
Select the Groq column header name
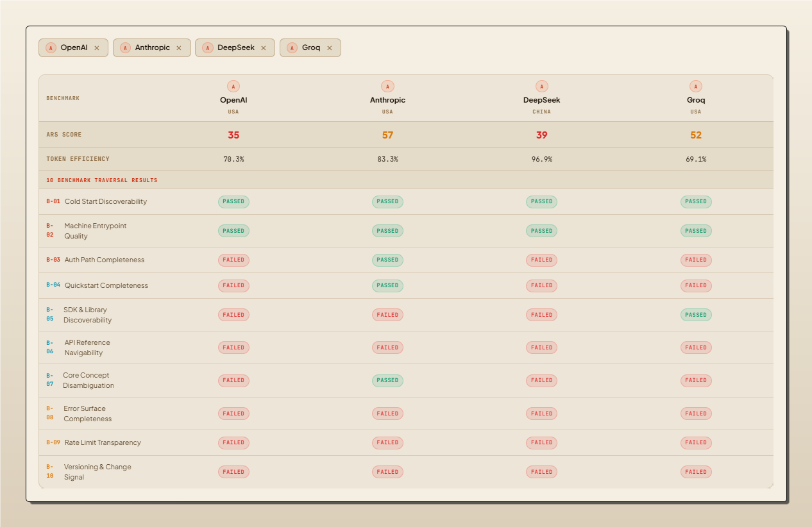coord(696,100)
